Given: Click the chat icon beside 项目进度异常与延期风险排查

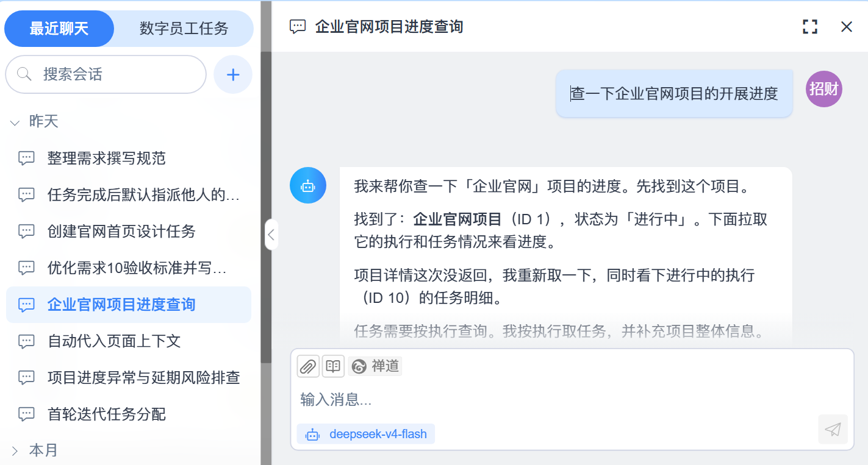Looking at the screenshot, I should pyautogui.click(x=26, y=378).
